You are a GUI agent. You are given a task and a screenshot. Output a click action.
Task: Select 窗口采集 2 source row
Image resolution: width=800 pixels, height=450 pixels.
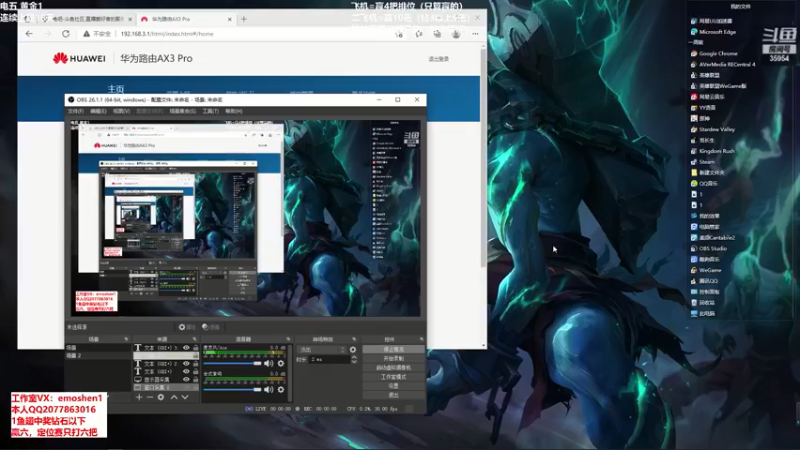pyautogui.click(x=166, y=387)
